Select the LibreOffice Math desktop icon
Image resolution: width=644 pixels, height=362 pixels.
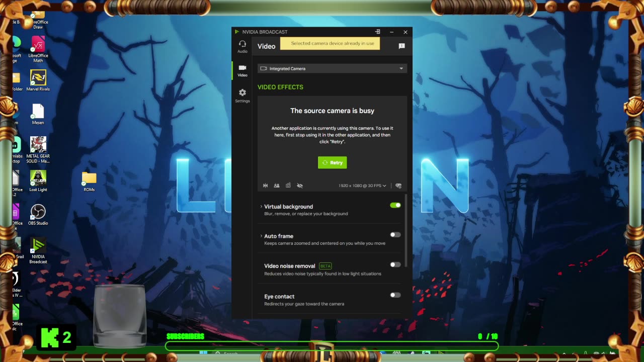38,50
